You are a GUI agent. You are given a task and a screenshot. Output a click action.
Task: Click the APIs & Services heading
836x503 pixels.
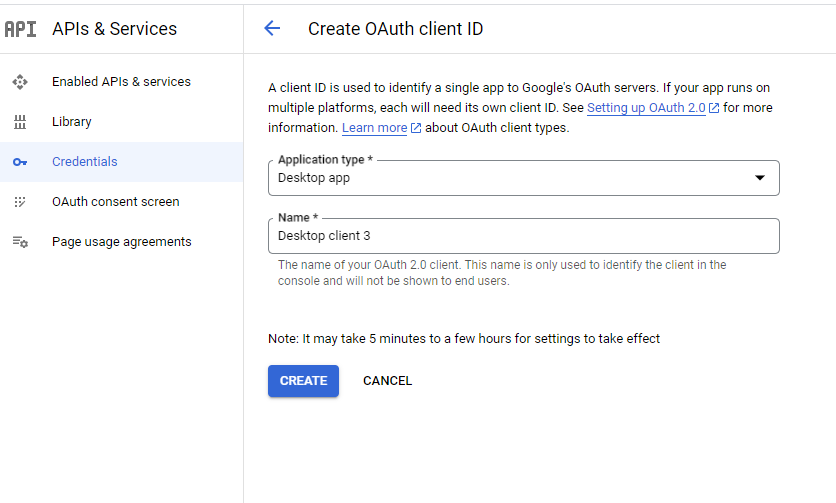click(x=115, y=29)
